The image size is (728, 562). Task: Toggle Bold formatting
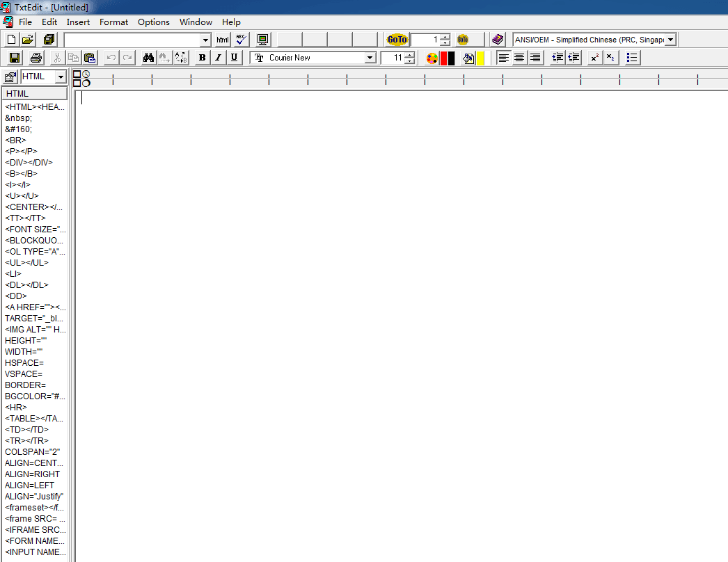point(202,58)
